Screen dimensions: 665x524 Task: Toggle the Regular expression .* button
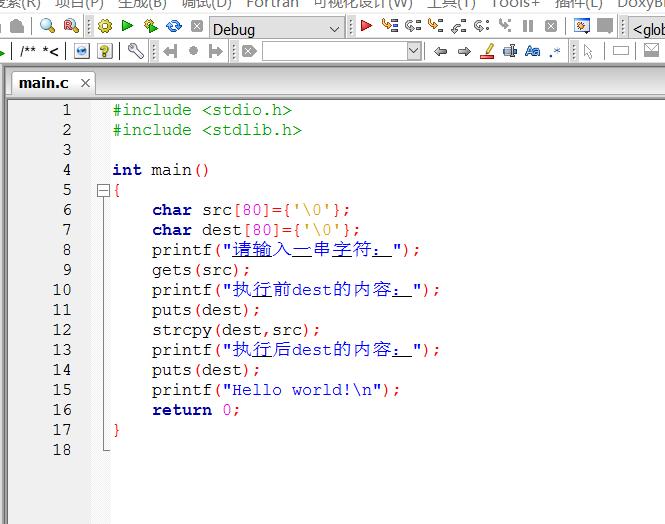pyautogui.click(x=555, y=52)
